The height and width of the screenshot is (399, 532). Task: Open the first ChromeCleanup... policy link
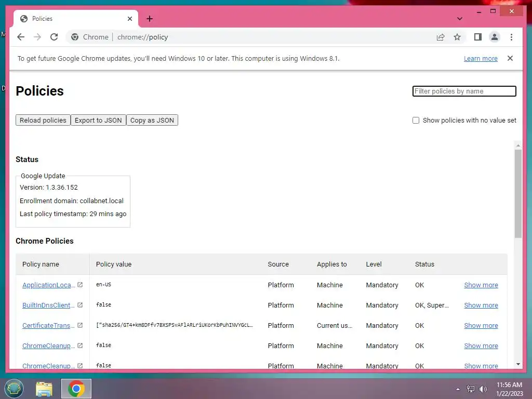tap(48, 346)
